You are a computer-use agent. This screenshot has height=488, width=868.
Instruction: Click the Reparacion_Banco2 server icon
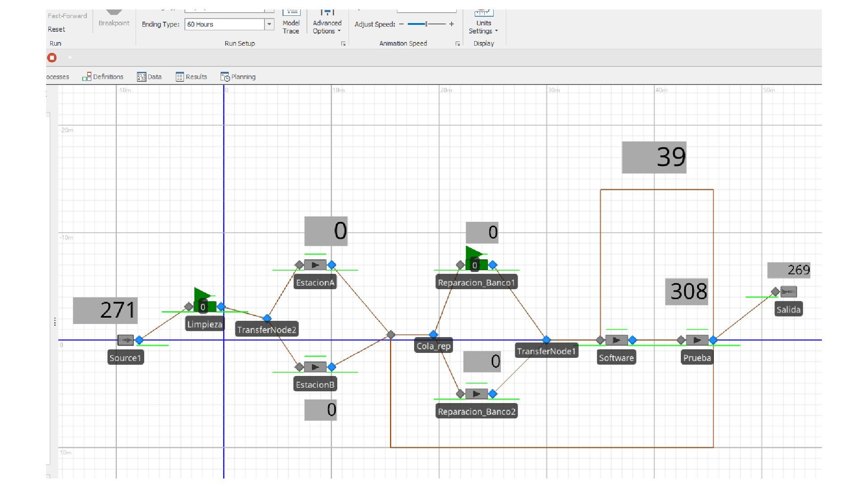click(x=476, y=394)
